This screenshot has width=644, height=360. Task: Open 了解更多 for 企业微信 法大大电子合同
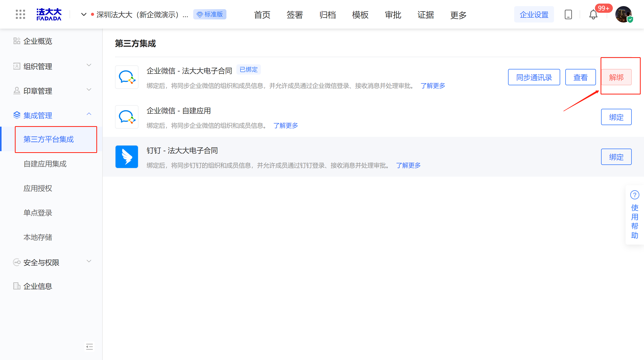coord(433,86)
